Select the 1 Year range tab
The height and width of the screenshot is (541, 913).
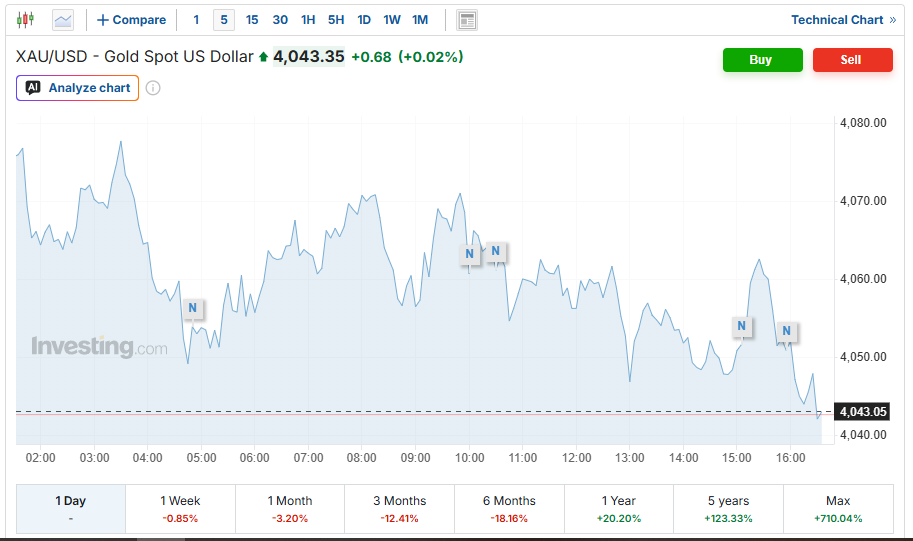[619, 508]
